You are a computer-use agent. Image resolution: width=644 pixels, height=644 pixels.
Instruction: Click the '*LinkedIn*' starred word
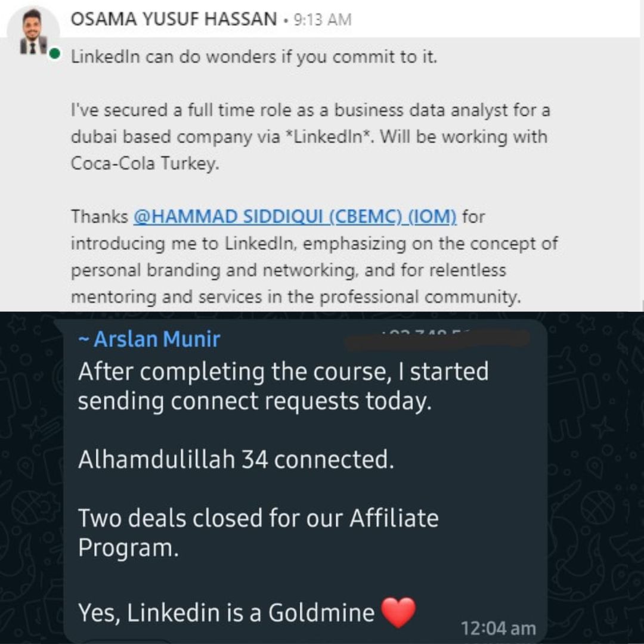point(329,137)
